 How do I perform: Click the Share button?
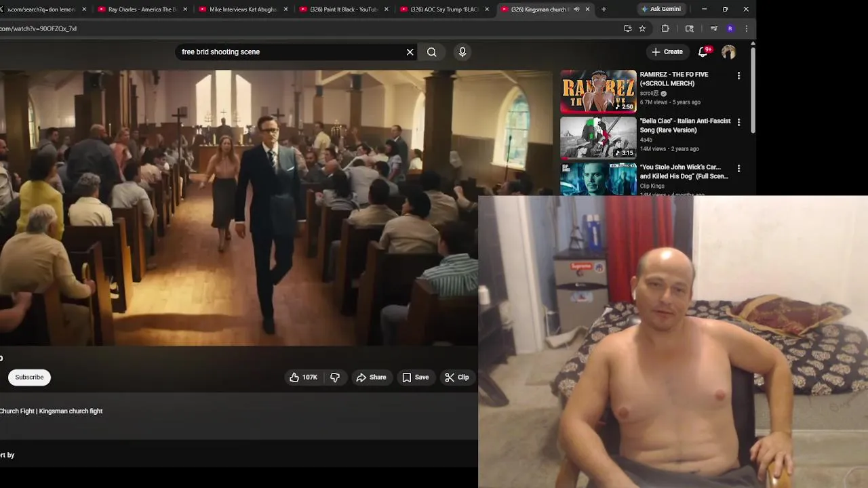click(x=371, y=378)
